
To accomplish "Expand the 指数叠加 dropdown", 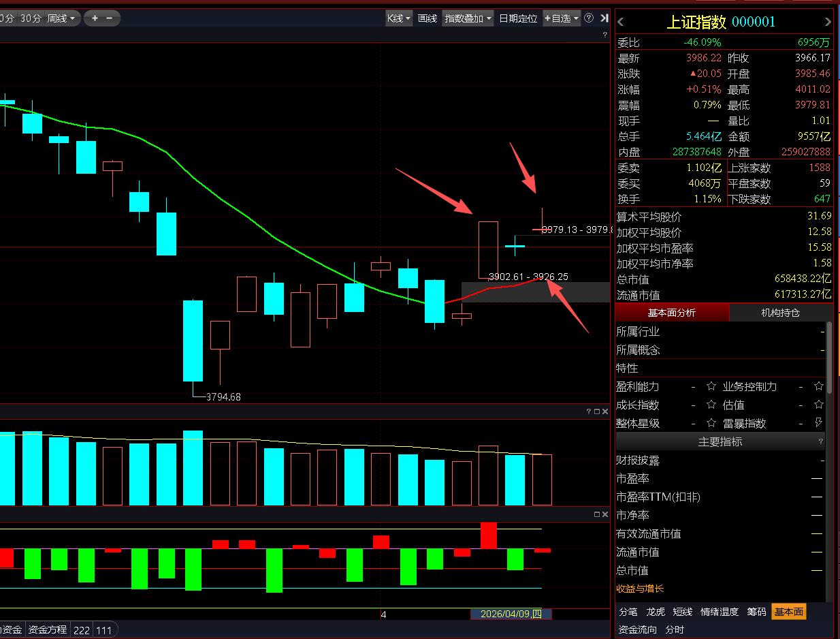I will [x=468, y=18].
